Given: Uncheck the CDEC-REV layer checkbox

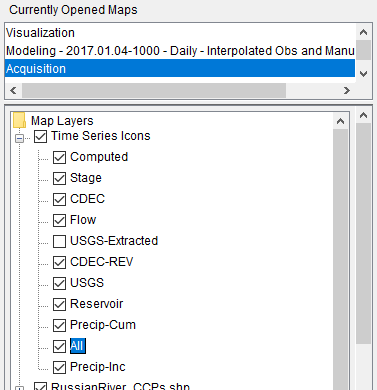Looking at the screenshot, I should [59, 262].
